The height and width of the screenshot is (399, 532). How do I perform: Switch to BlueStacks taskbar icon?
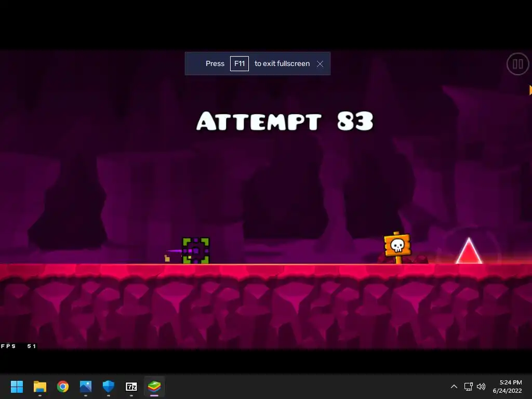click(x=154, y=387)
